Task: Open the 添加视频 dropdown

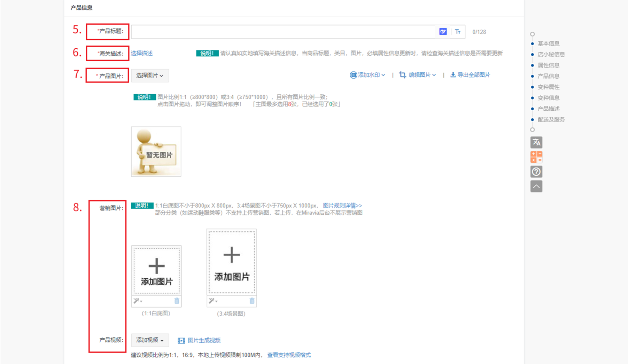Action: coord(150,340)
